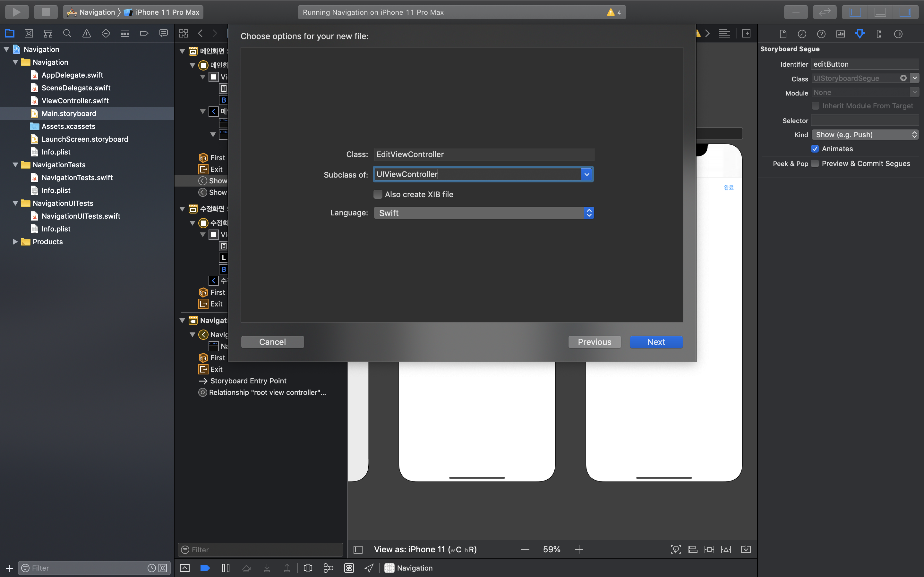The width and height of the screenshot is (924, 577).
Task: Open the Language Swift popup
Action: tap(484, 213)
